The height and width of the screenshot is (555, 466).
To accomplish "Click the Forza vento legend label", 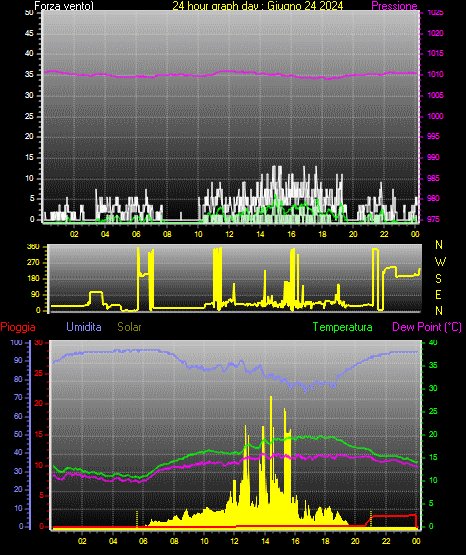I will (64, 6).
